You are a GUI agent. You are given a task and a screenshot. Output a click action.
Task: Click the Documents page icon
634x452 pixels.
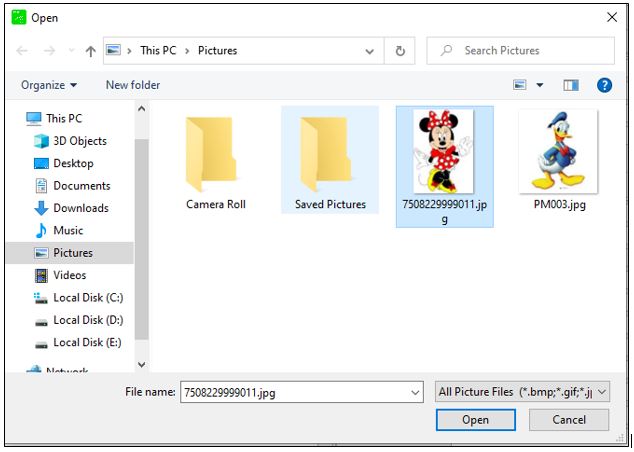tap(41, 186)
